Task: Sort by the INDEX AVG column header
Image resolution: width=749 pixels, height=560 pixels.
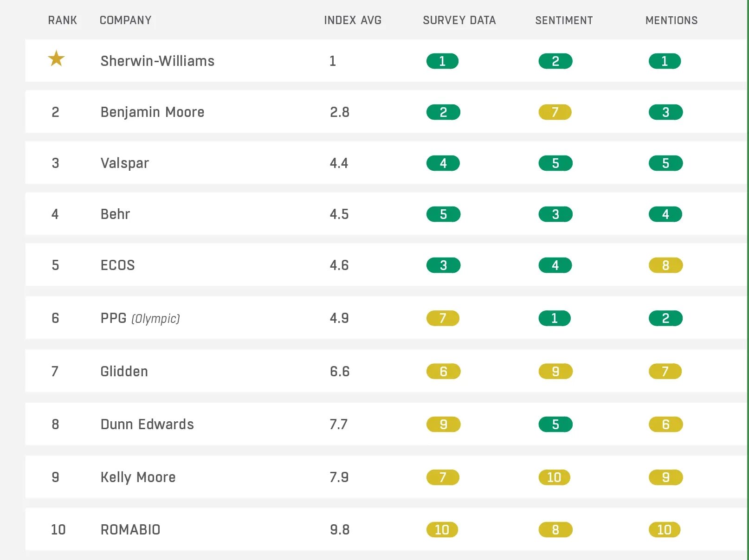Action: click(353, 20)
